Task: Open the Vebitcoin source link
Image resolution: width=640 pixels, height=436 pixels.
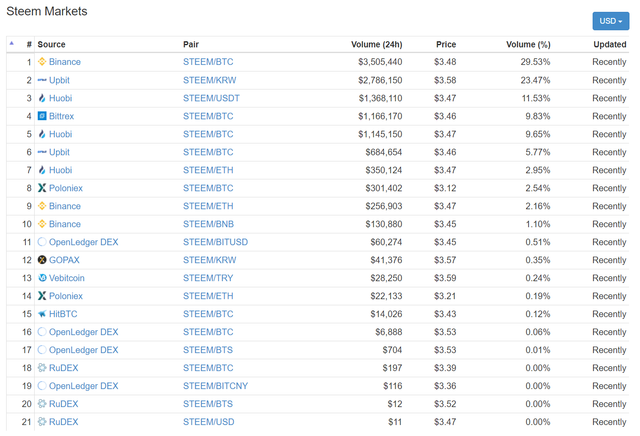Action: coord(67,278)
